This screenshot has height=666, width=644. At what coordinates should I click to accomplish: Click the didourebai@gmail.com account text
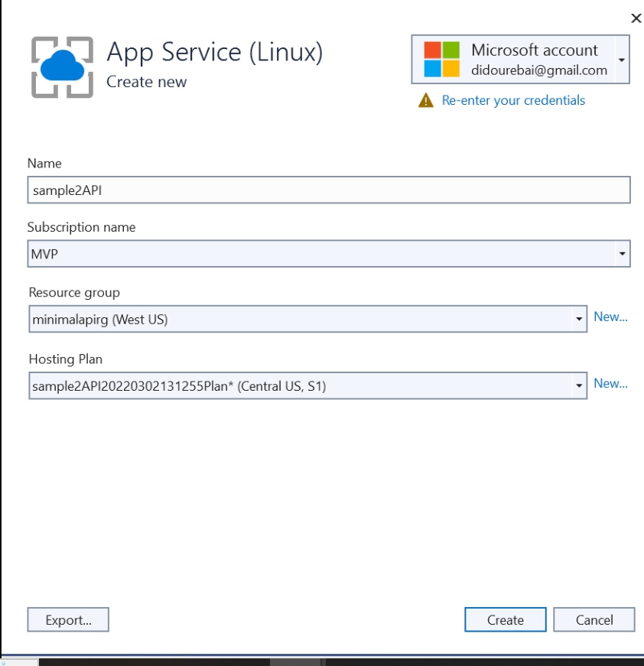coord(538,70)
